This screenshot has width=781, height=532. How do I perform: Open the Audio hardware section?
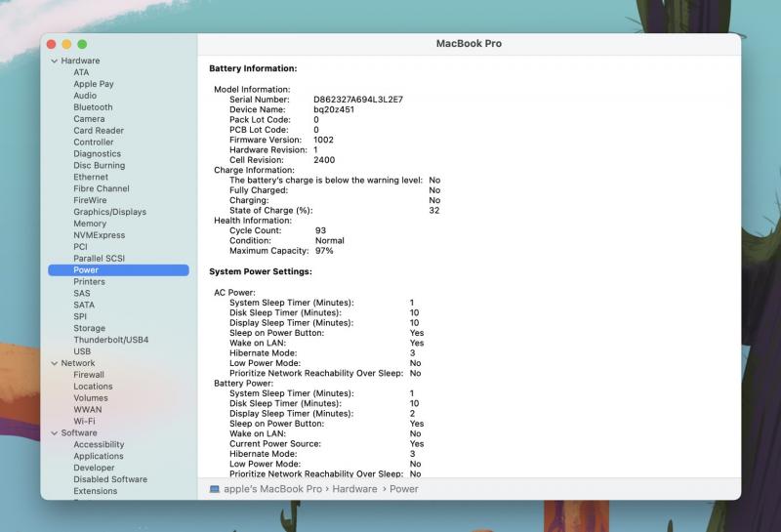pyautogui.click(x=85, y=95)
